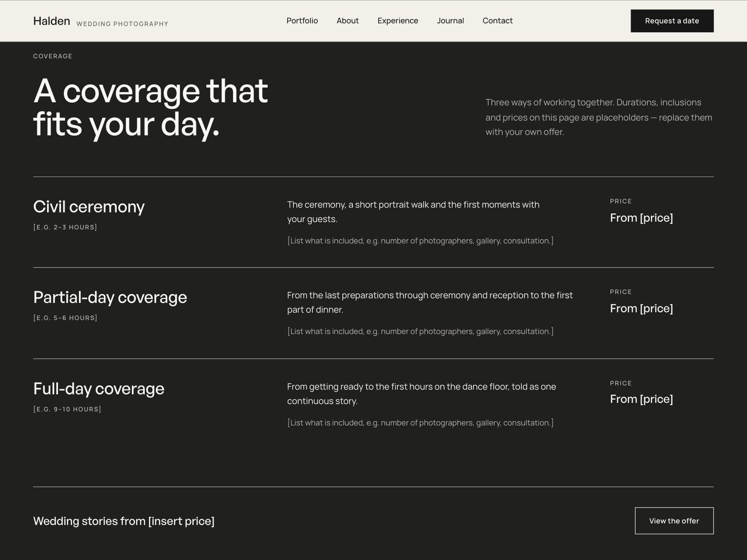The height and width of the screenshot is (560, 747).
Task: Click the included-list placeholder under Partial-day coverage
Action: [420, 331]
